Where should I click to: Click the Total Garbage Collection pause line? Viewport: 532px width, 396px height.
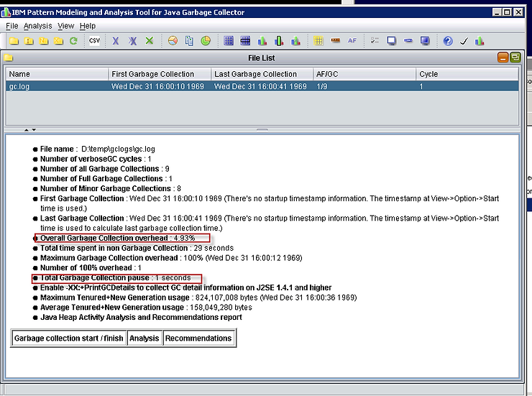pos(115,277)
